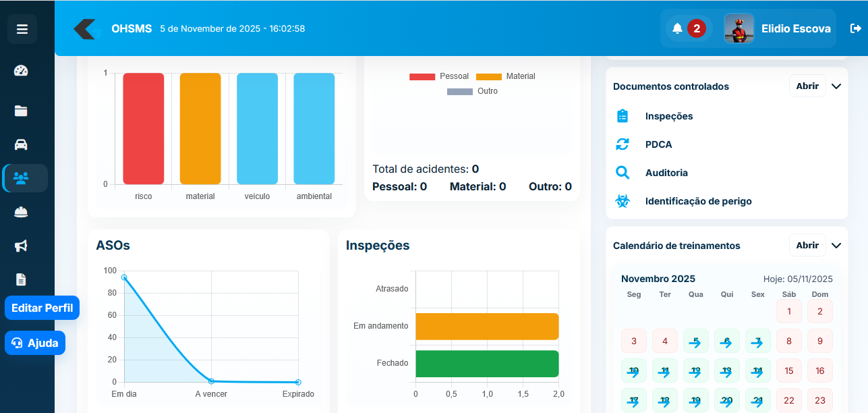Toggle the Outro legend series
The width and height of the screenshot is (868, 413).
[472, 91]
